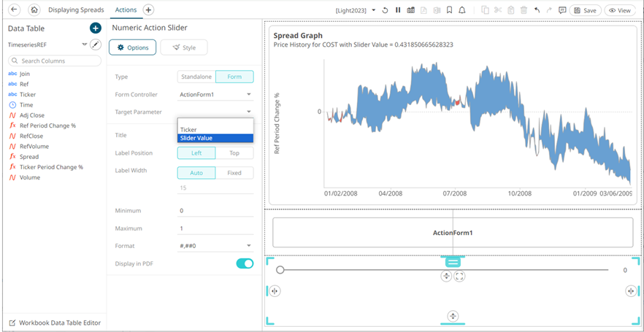Viewport: 644px width, 332px height.
Task: Click the cut scissors icon
Action: (498, 10)
